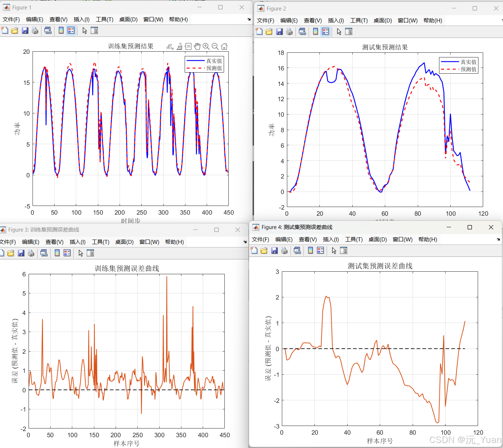503x448 pixels.
Task: Maximize the Figure 4 window
Action: click(470, 227)
